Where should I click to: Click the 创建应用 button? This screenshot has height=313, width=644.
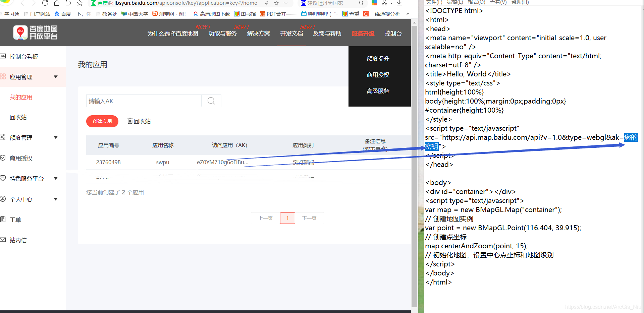click(x=102, y=121)
